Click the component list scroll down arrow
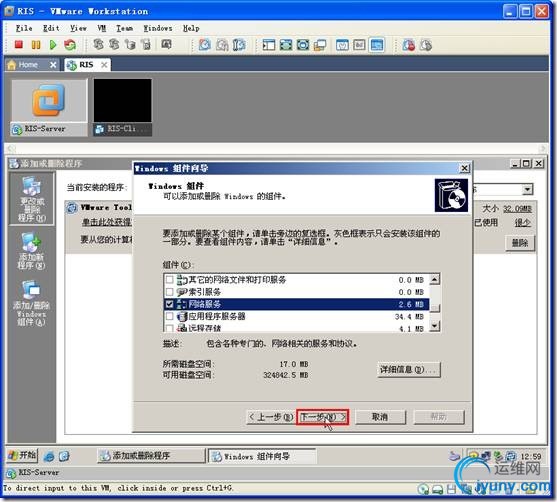 point(434,325)
